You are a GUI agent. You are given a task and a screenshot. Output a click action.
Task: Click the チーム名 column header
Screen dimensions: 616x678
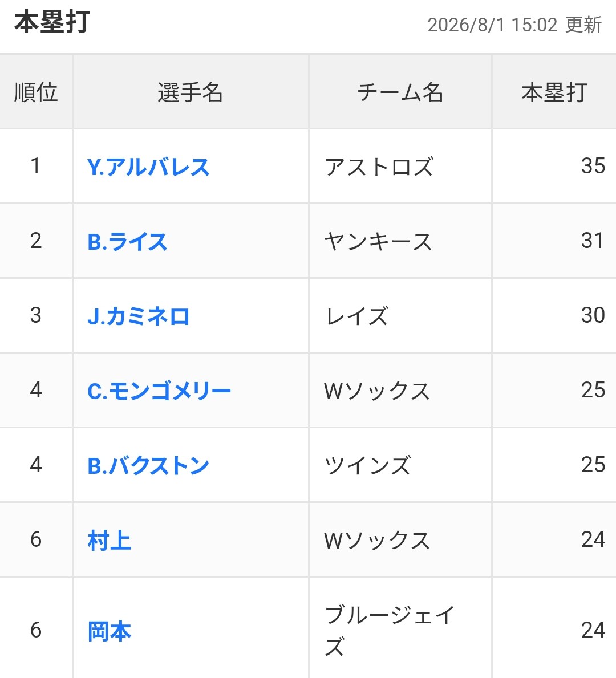pyautogui.click(x=400, y=92)
